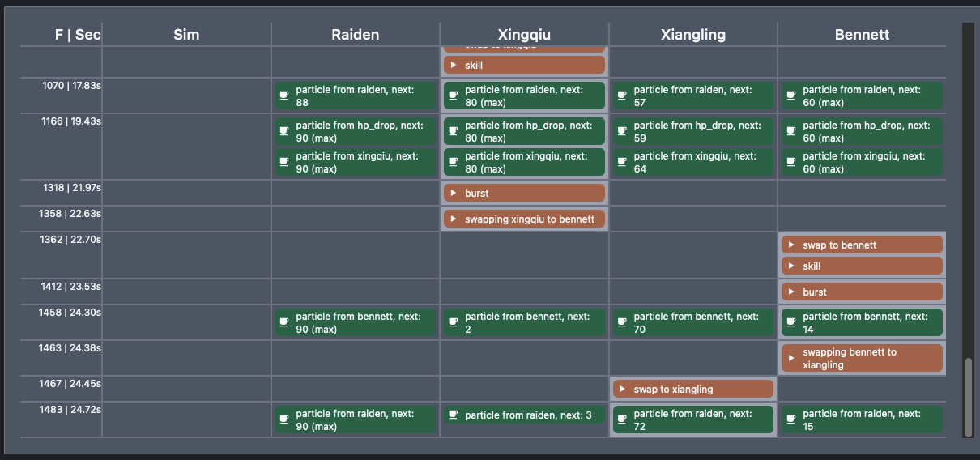The image size is (980, 460).
Task: Click cup icon on Raiden's "next: 88" particle
Action: (x=284, y=96)
